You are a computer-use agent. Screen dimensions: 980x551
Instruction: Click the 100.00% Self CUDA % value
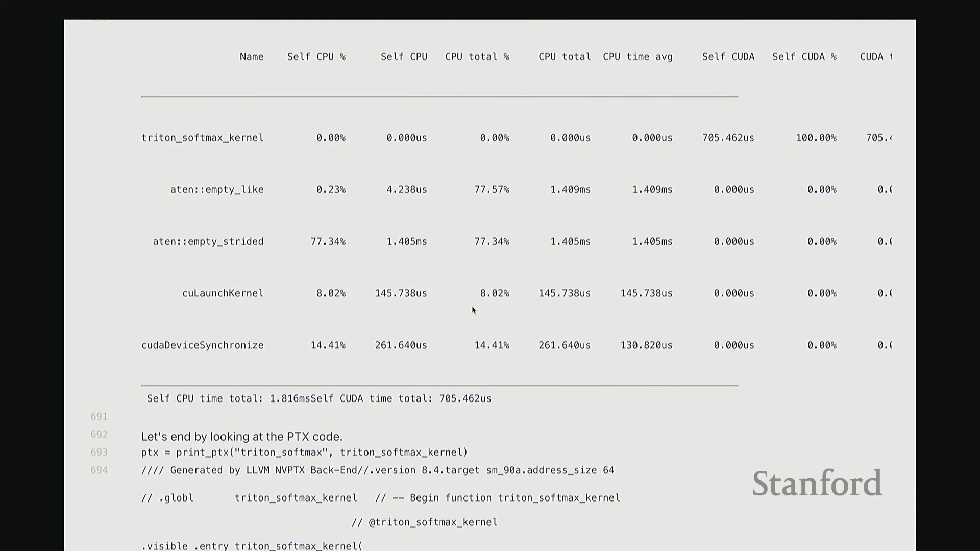click(816, 138)
